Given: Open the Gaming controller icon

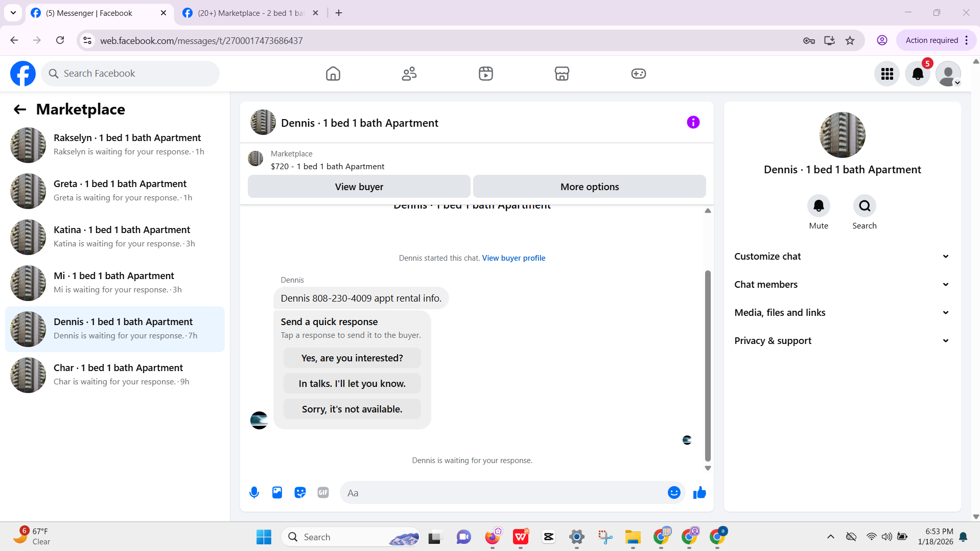Looking at the screenshot, I should tap(638, 74).
